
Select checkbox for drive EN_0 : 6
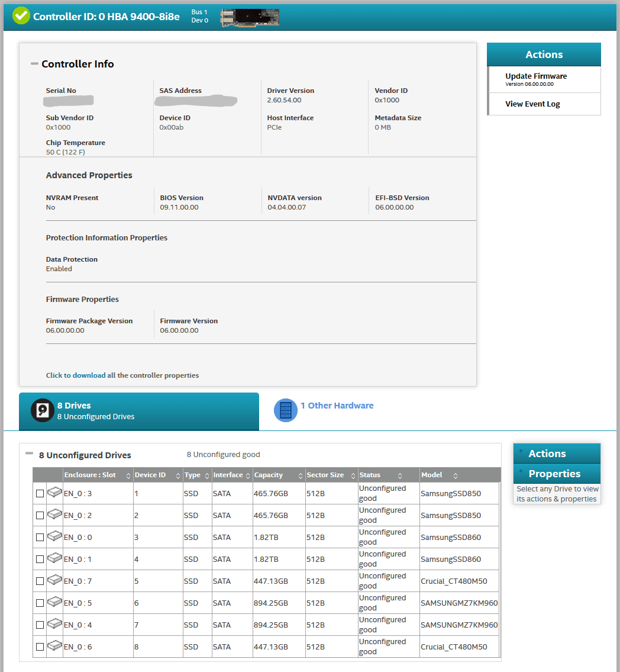pos(40,647)
